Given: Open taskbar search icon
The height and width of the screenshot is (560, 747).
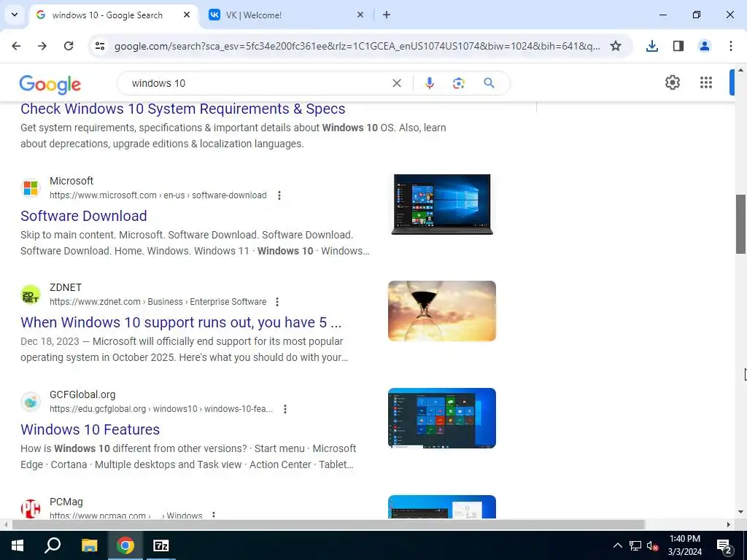Looking at the screenshot, I should [53, 545].
